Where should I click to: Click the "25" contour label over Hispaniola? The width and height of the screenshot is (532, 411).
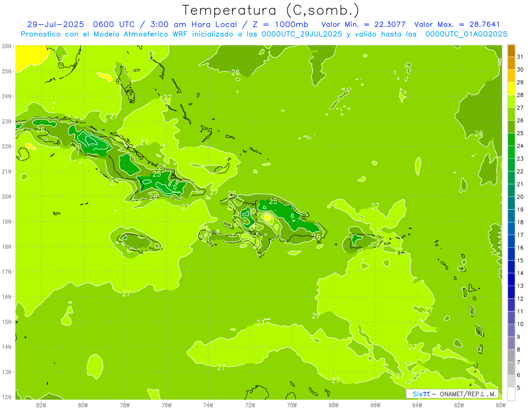(273, 201)
